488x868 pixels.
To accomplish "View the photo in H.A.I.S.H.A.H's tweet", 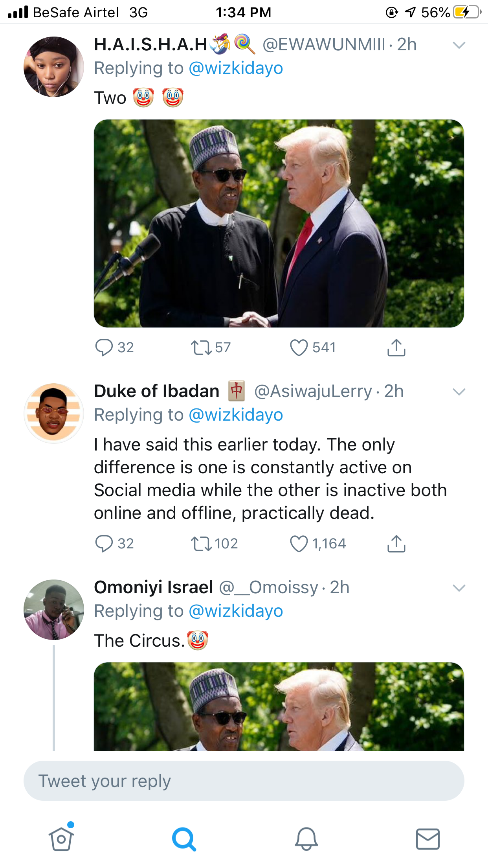I will (x=279, y=223).
